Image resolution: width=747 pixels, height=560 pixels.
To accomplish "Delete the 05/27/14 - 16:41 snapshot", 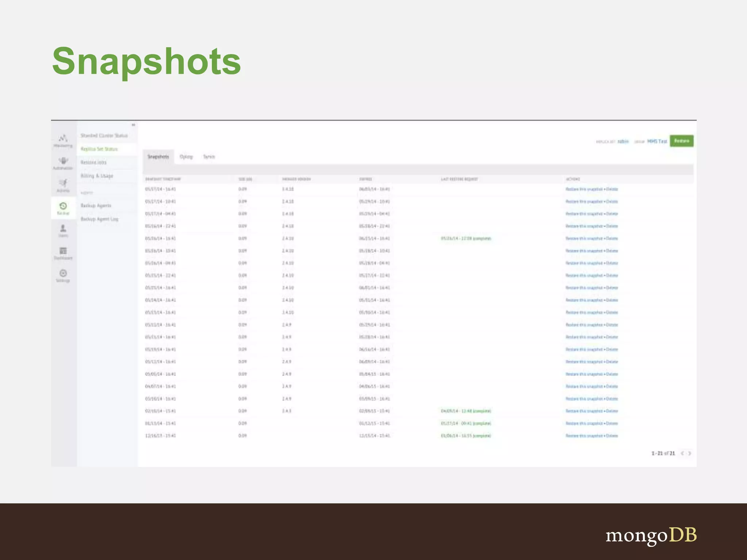I will pyautogui.click(x=612, y=189).
